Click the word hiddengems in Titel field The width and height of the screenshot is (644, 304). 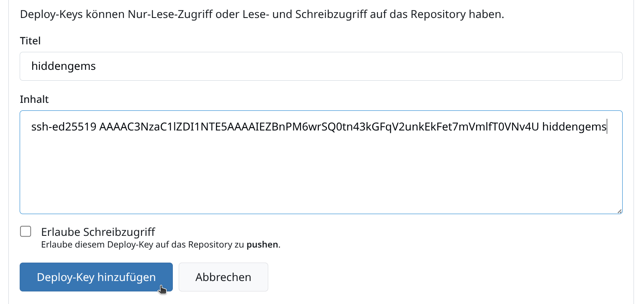click(x=63, y=66)
